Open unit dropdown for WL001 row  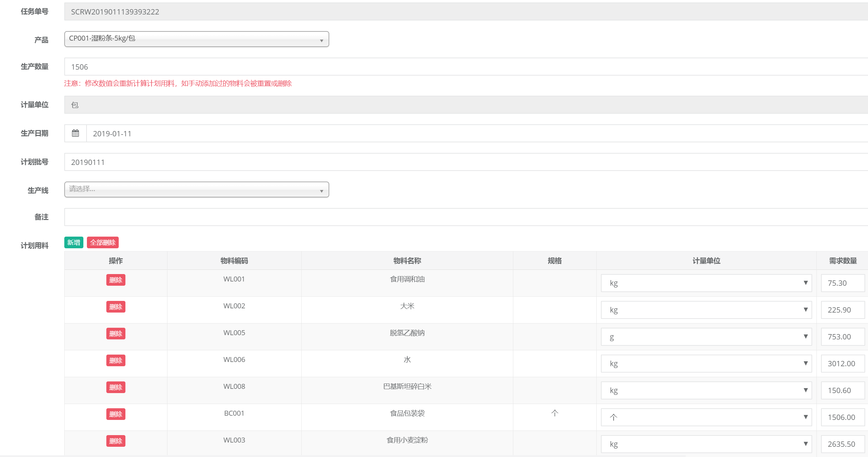pos(706,283)
